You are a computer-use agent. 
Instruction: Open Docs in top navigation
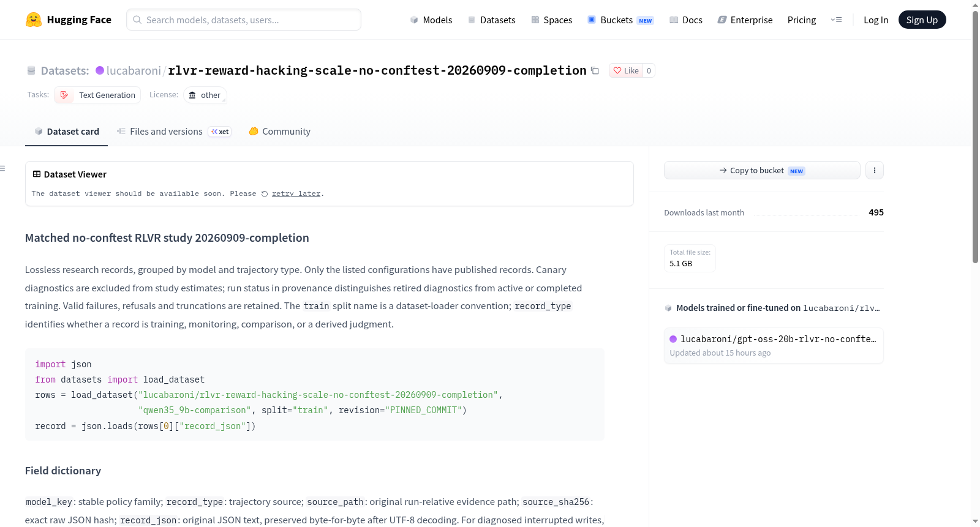point(685,20)
